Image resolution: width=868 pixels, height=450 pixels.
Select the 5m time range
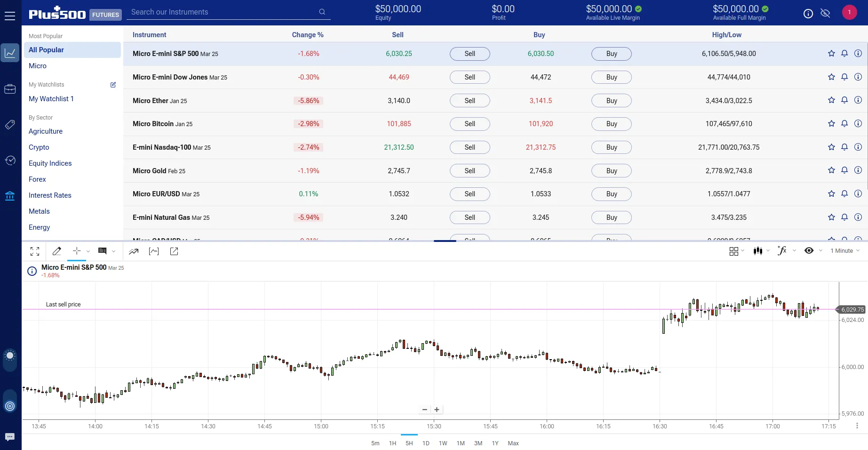[375, 443]
